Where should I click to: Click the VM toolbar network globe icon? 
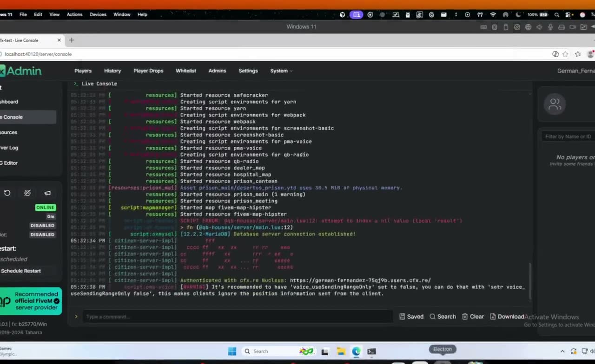(528, 27)
